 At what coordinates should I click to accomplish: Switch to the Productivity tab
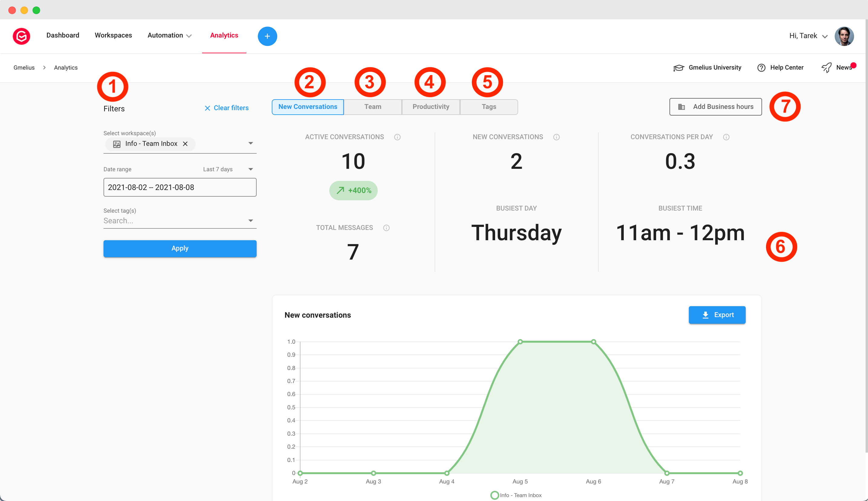pyautogui.click(x=431, y=107)
